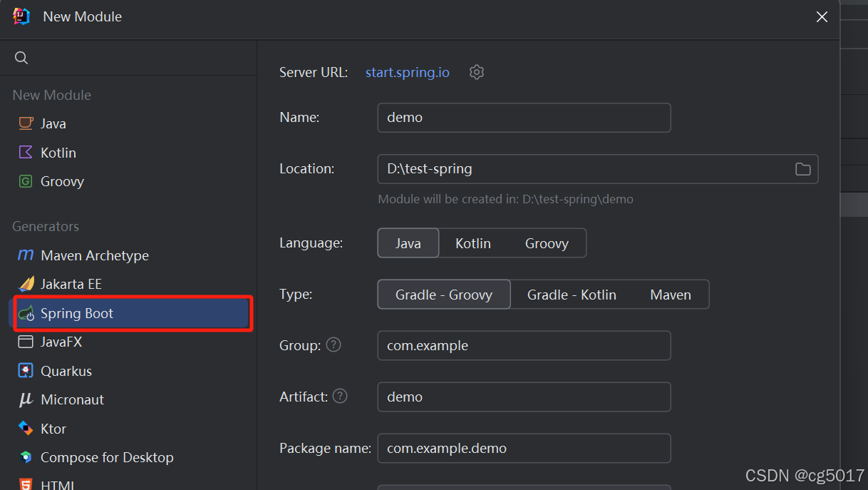The height and width of the screenshot is (490, 868).
Task: Click the 'Server URL:' label
Action: pyautogui.click(x=314, y=72)
